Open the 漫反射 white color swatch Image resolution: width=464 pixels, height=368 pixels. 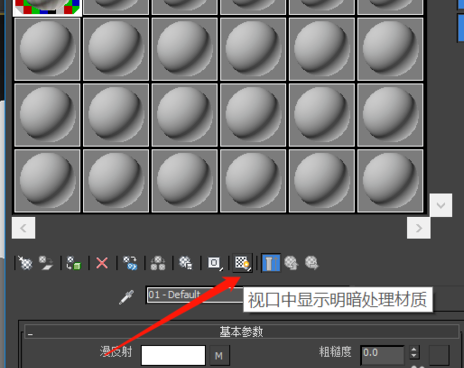[173, 355]
